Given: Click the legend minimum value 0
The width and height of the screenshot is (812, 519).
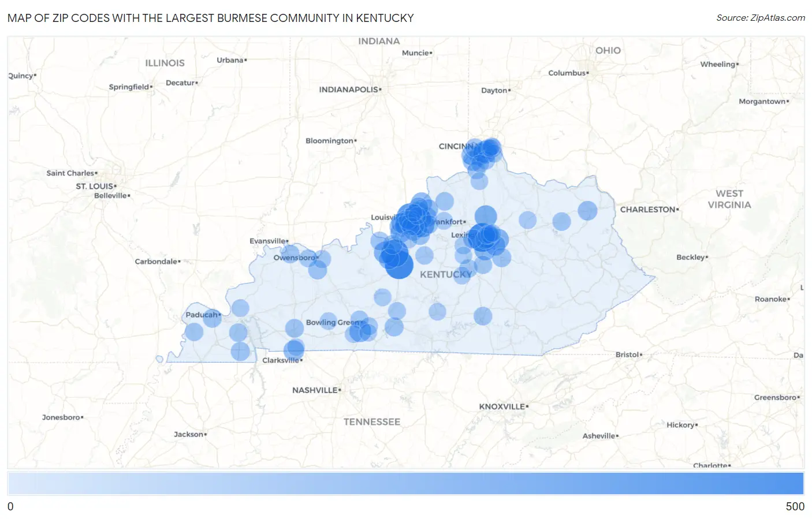Looking at the screenshot, I should pyautogui.click(x=10, y=506).
